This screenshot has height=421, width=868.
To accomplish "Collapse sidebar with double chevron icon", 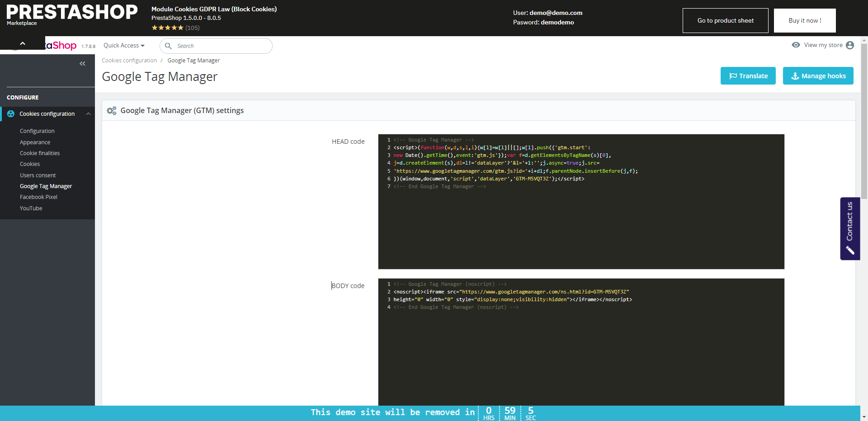I will point(82,64).
